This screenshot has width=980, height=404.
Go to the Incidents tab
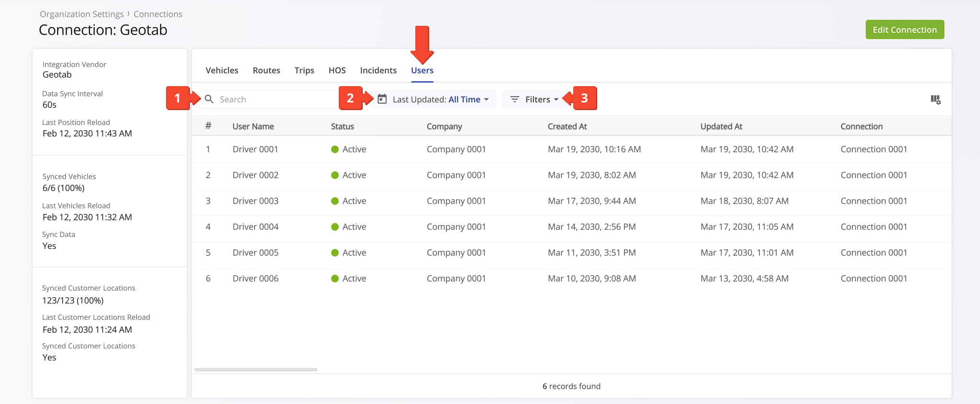click(x=378, y=70)
